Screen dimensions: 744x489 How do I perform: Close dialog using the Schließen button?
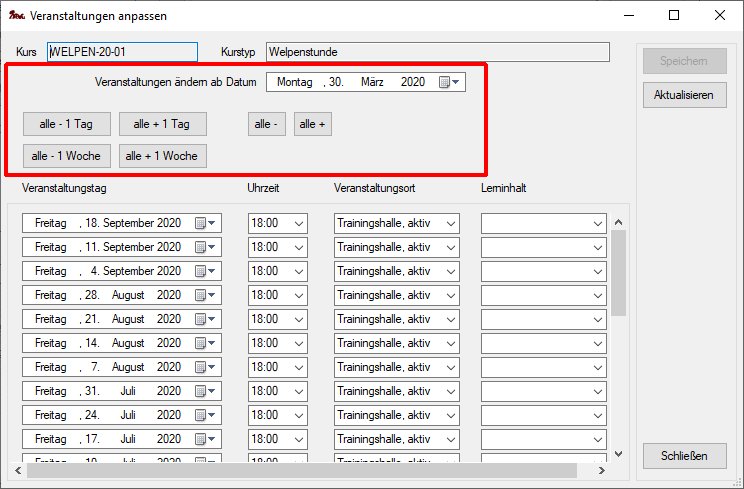click(685, 456)
